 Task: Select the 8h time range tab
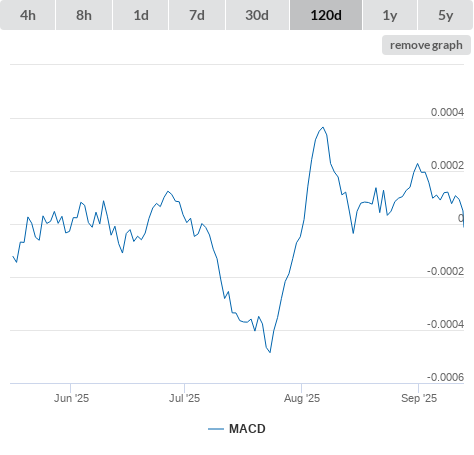84,15
